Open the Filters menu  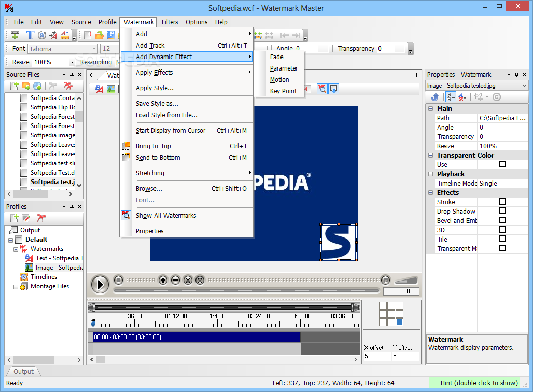pos(170,22)
